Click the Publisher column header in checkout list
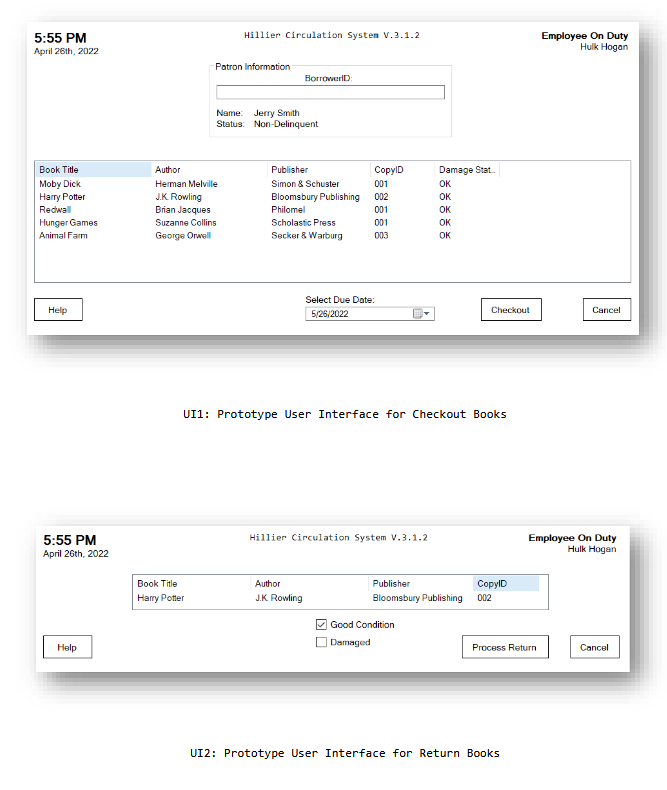 [x=318, y=170]
